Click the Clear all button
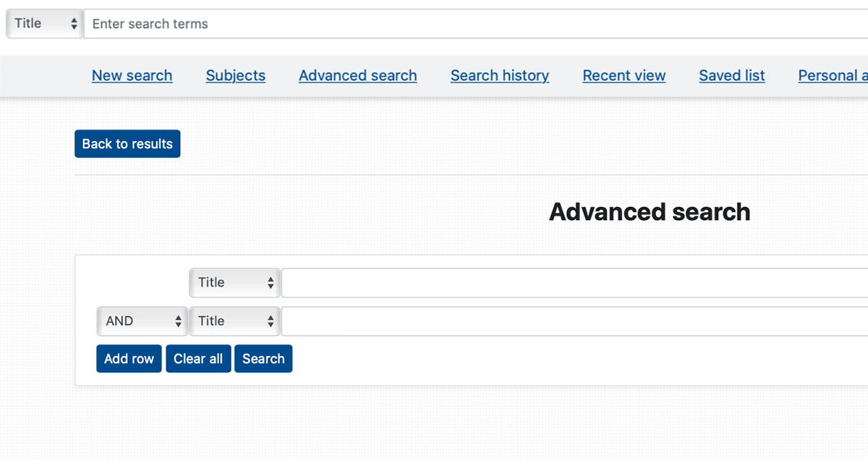 point(198,359)
